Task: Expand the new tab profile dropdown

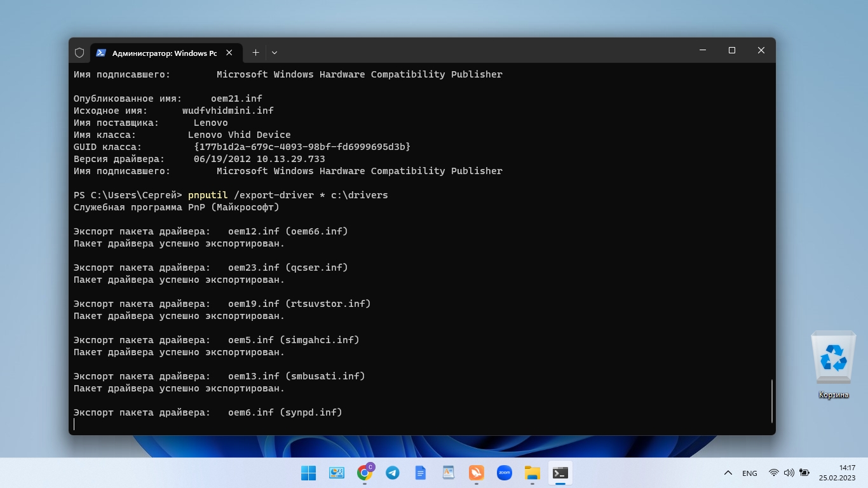Action: point(275,53)
